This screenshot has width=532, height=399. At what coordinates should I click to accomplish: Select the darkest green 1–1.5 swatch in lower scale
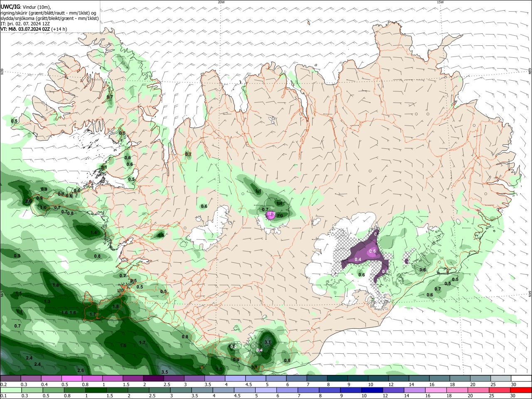point(96,390)
